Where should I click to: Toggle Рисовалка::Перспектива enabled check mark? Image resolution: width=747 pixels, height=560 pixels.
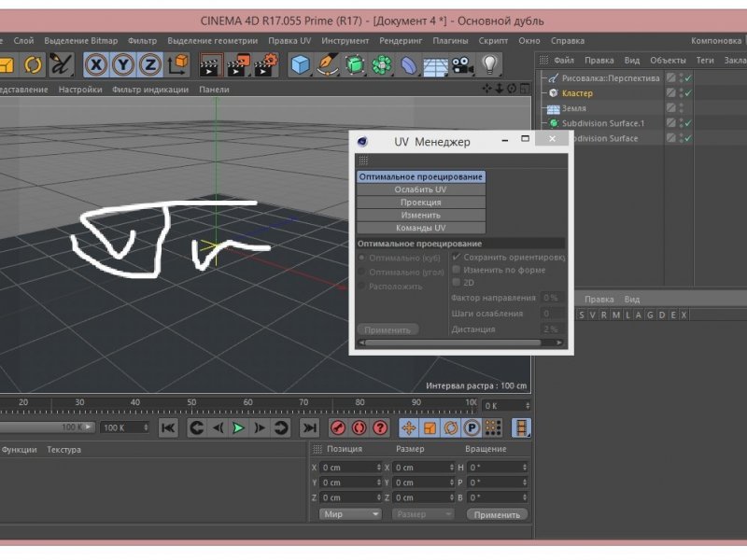click(x=688, y=77)
